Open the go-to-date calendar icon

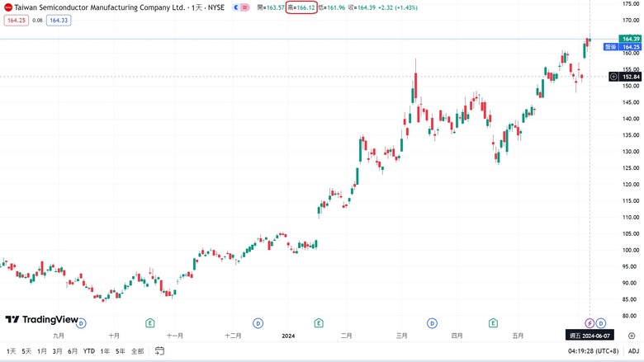[160, 351]
